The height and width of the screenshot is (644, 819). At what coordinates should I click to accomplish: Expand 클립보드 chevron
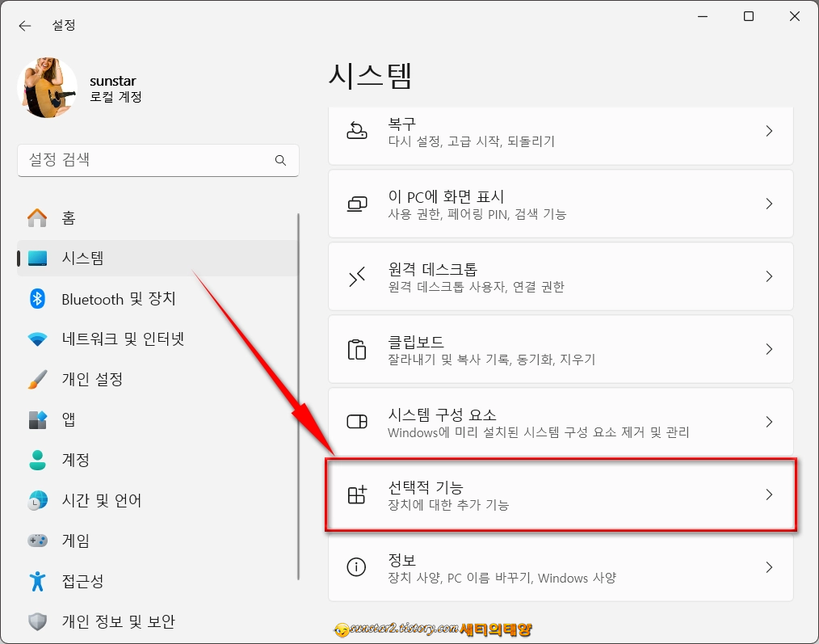click(x=769, y=348)
